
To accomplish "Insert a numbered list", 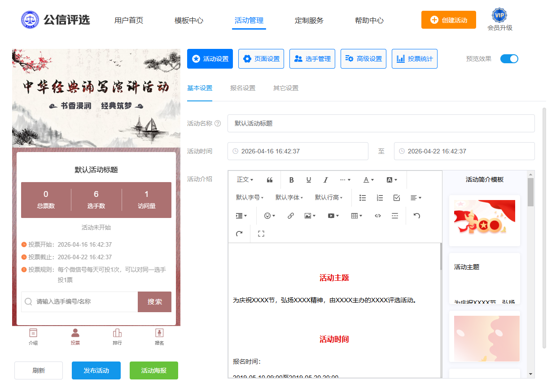I will click(380, 198).
